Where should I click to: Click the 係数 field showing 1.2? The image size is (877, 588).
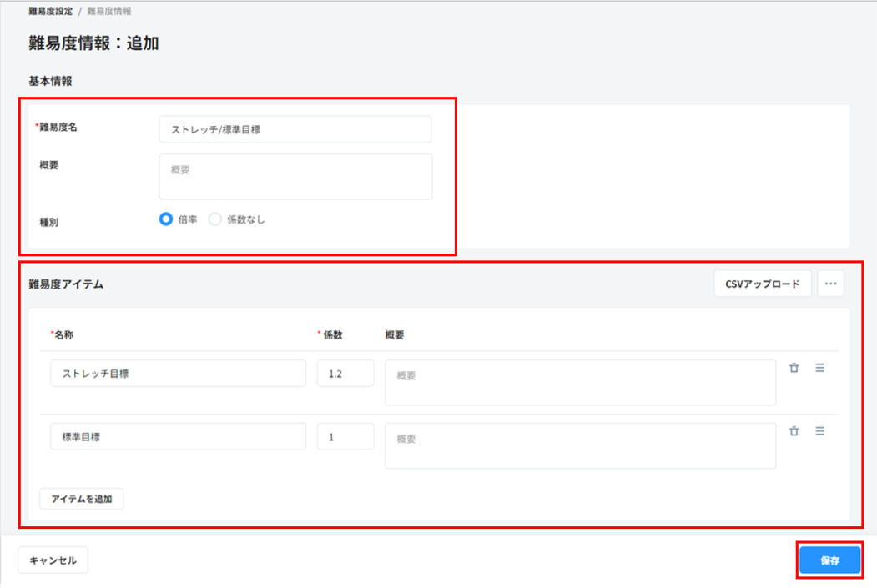(345, 373)
